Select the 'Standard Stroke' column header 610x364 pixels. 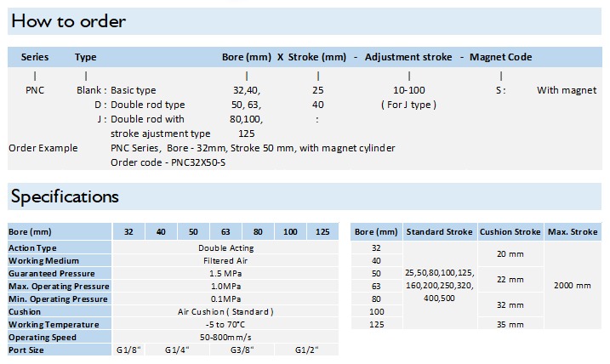click(440, 232)
